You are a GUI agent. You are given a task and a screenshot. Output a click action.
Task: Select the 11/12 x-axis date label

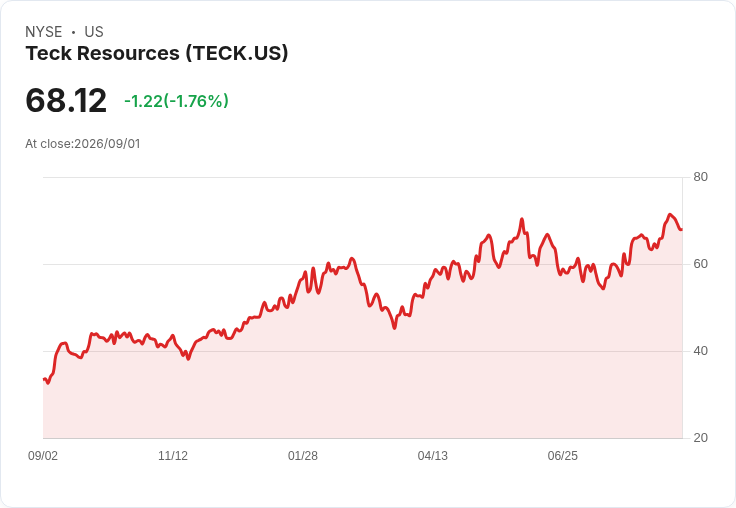[173, 455]
